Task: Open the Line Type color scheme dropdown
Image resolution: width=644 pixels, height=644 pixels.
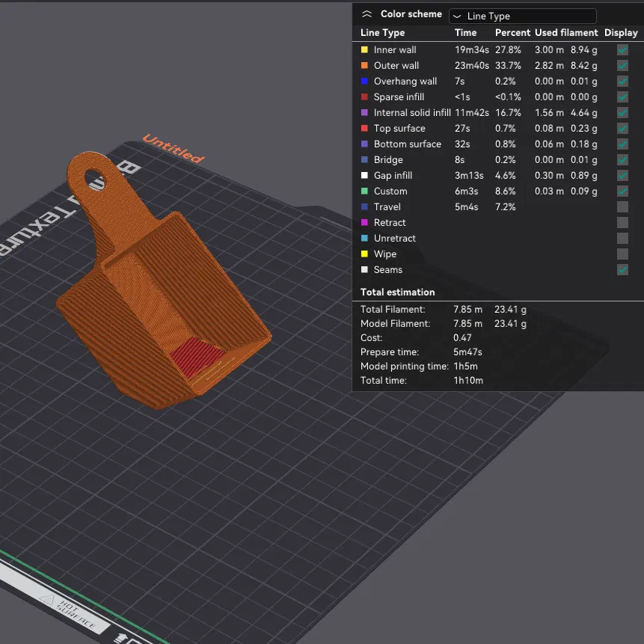Action: (x=522, y=16)
